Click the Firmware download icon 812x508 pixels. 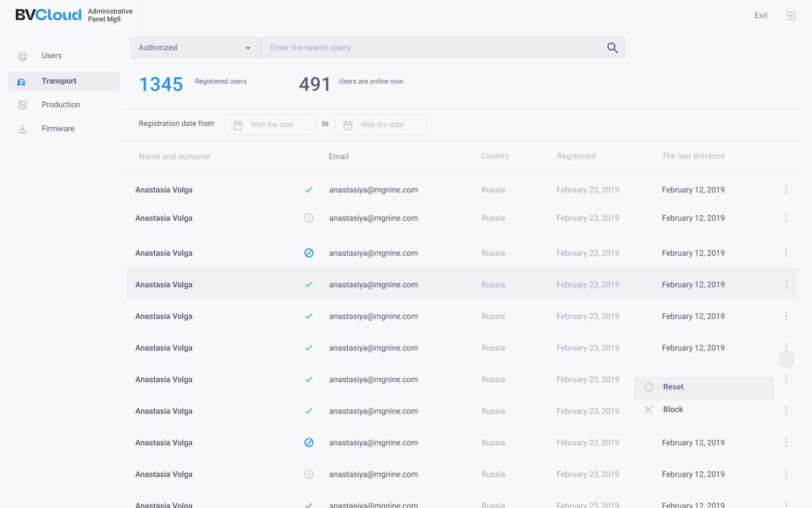[x=23, y=129]
